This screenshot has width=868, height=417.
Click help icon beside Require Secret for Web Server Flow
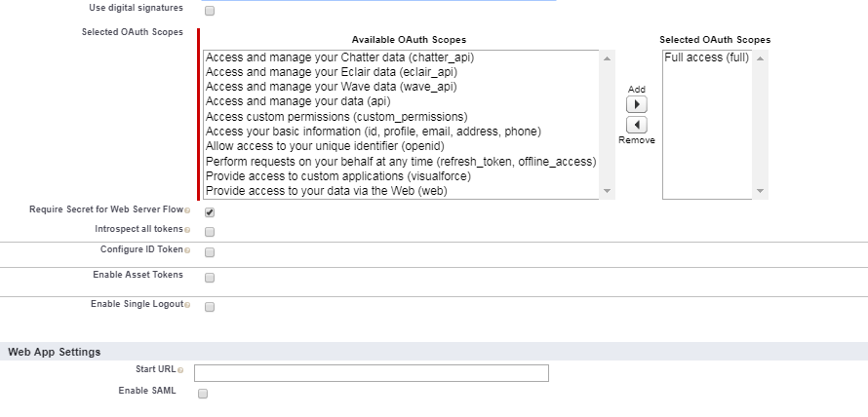point(187,209)
